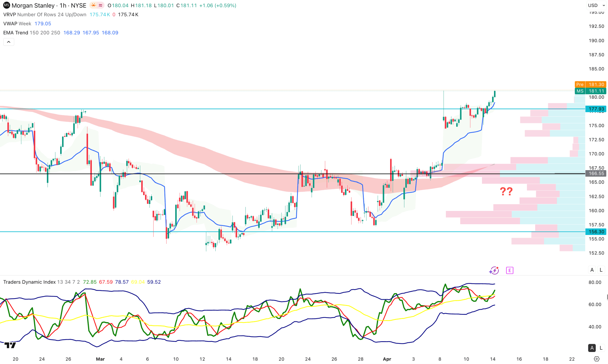Collapse the indicator legend using the chevron
Screen dimensions: 608x364
pos(9,42)
